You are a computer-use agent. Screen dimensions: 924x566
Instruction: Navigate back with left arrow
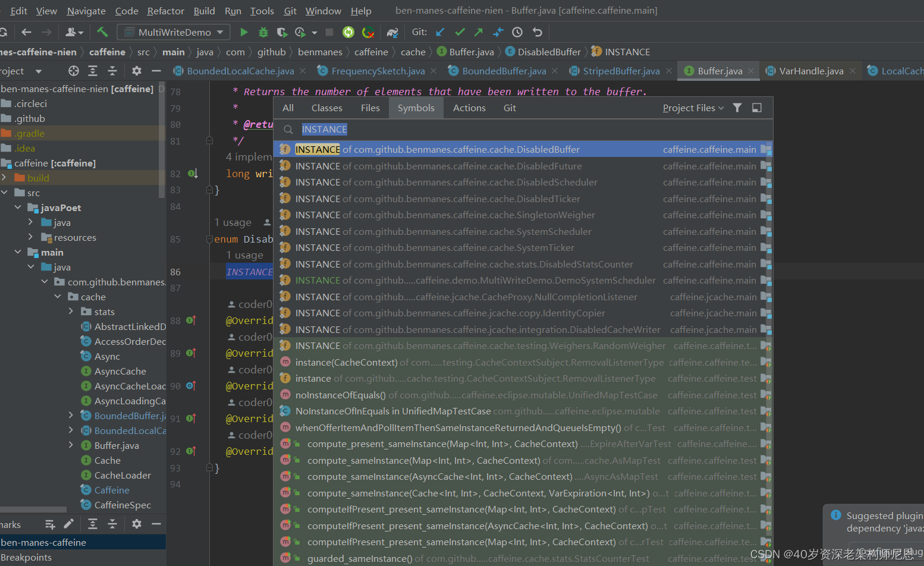click(26, 32)
